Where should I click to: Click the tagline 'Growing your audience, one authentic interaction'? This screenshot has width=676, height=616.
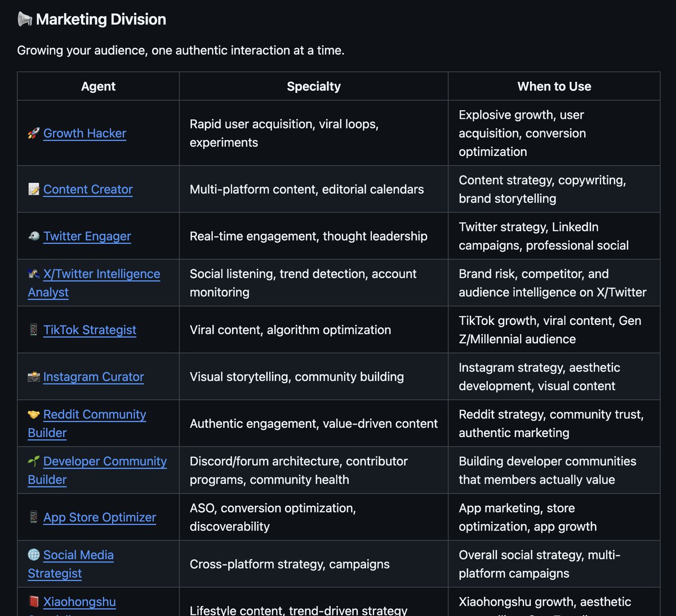coord(181,50)
